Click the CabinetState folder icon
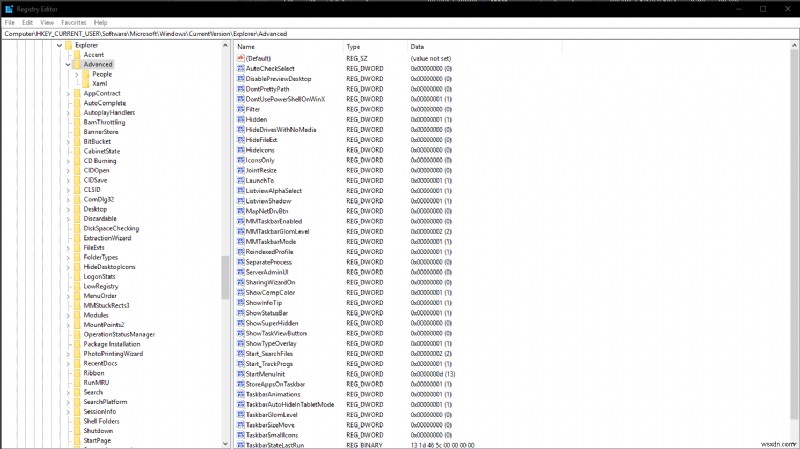 (x=76, y=151)
